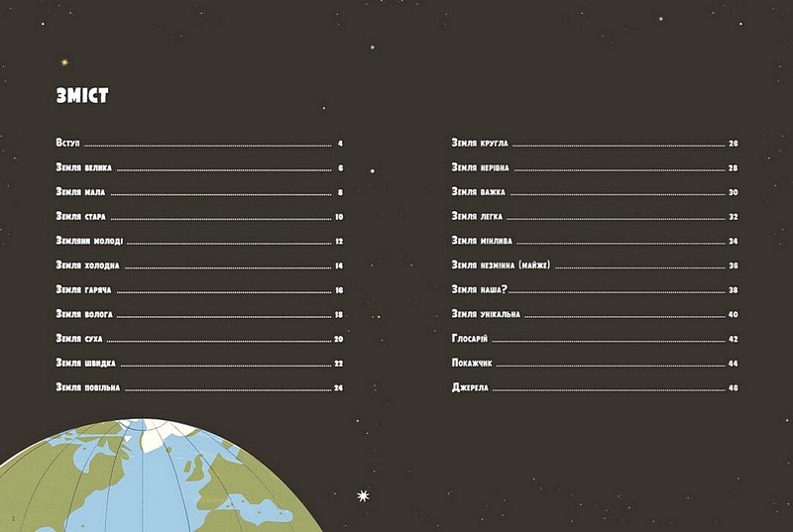Viewport: 793px width, 532px height.
Task: Click page number 46 next to Джерела
Action: (734, 387)
